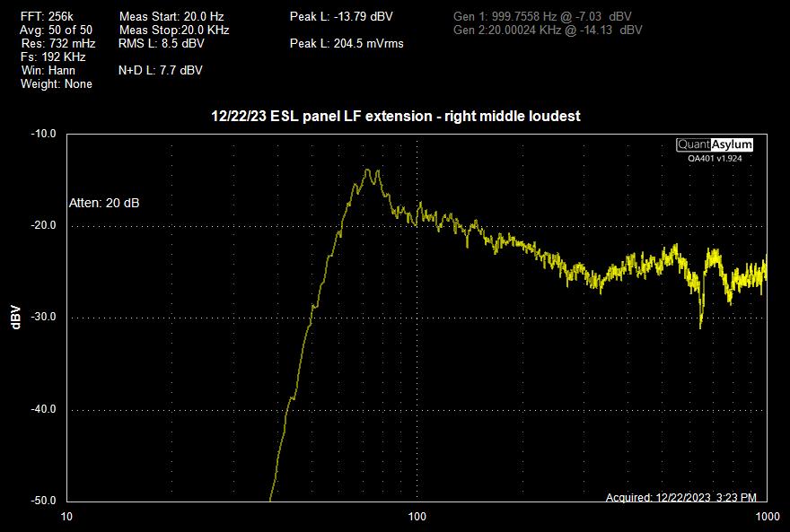Click the QuantAsylum logo in graph
The width and height of the screenshot is (790, 532).
(x=715, y=145)
